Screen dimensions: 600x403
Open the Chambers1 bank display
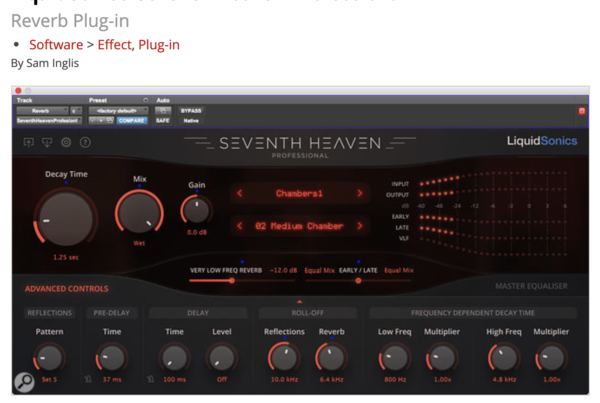[x=299, y=193]
